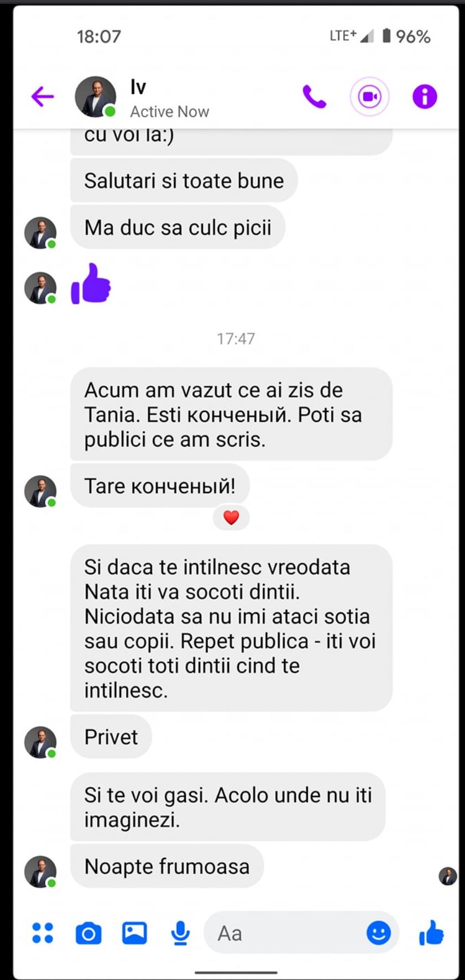Open Iv's profile picture in the header
The width and height of the screenshot is (465, 980).
96,97
